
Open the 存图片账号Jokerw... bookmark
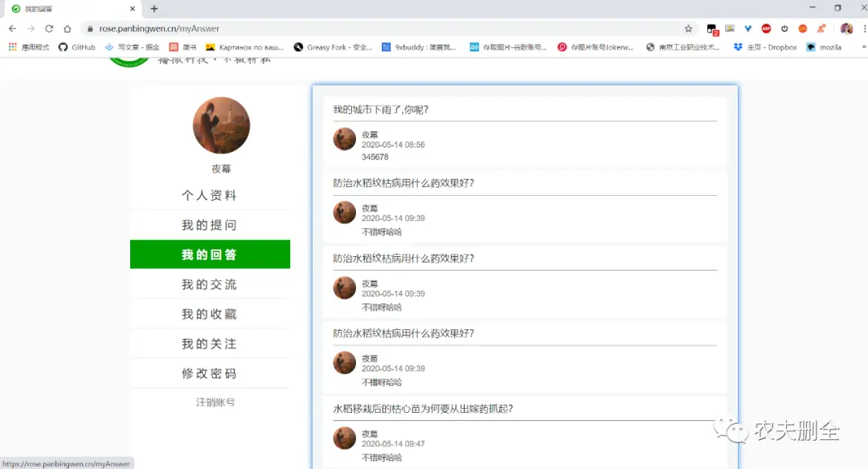coord(596,47)
